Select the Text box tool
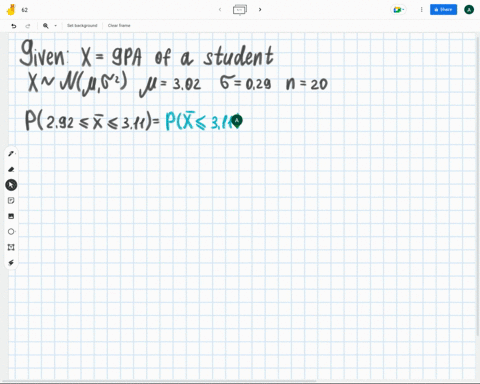The width and height of the screenshot is (480, 384). coord(11,247)
